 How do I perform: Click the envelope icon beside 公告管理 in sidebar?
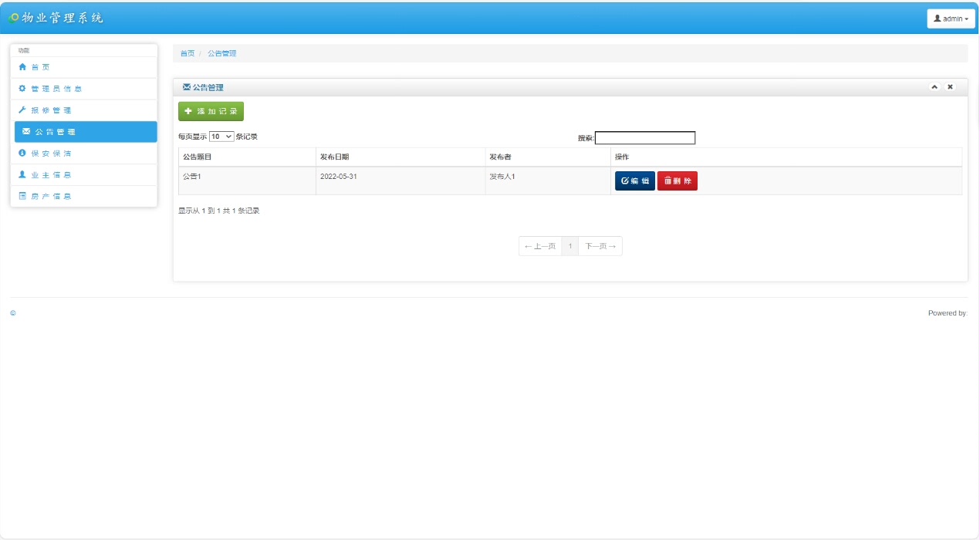pyautogui.click(x=27, y=132)
